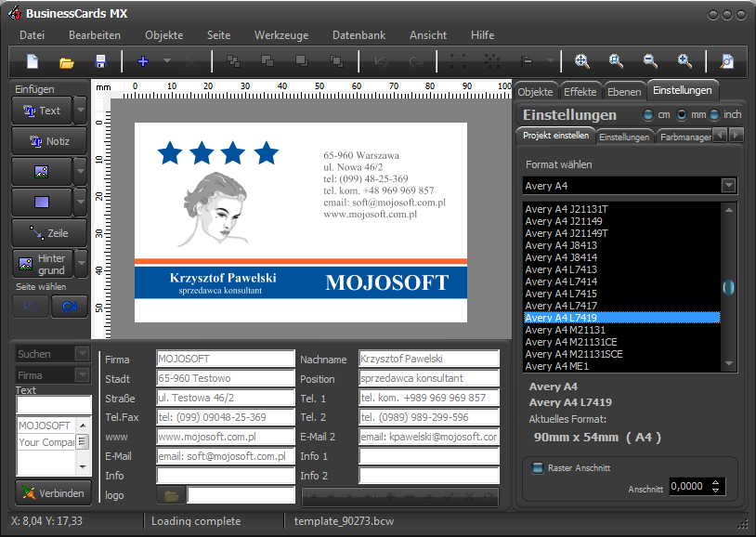Toggle Raster Anschnitt checkbox
756x537 pixels.
click(537, 468)
